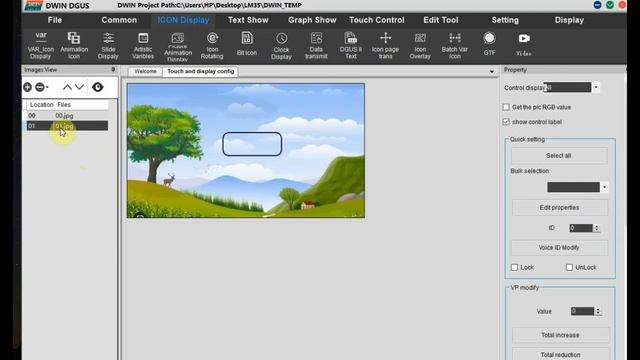Click the ID value input field
The image size is (640, 360).
pos(581,228)
